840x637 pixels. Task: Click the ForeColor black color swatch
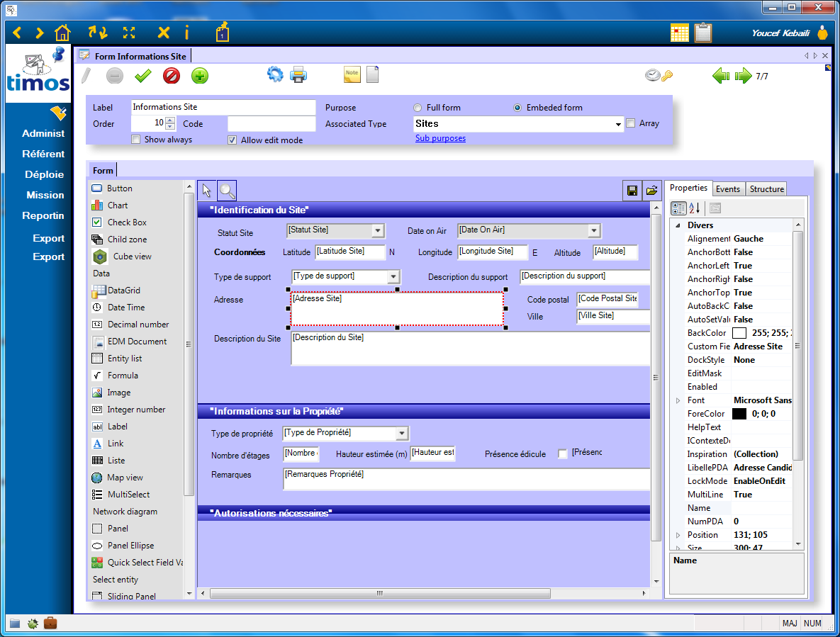(x=739, y=414)
